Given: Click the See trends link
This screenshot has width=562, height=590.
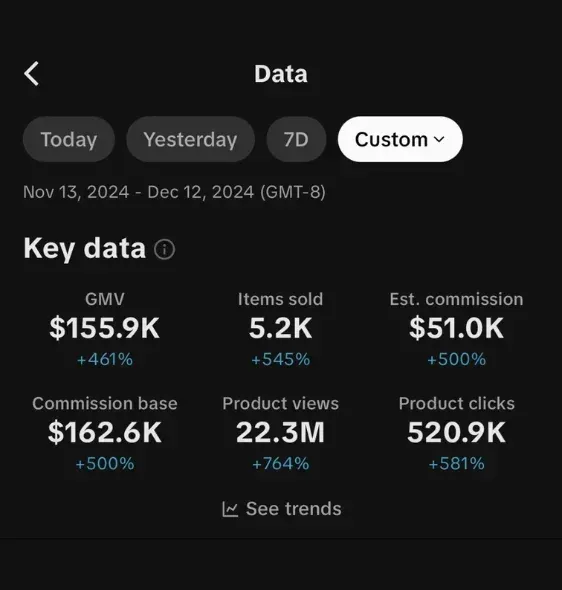Looking at the screenshot, I should pos(282,509).
